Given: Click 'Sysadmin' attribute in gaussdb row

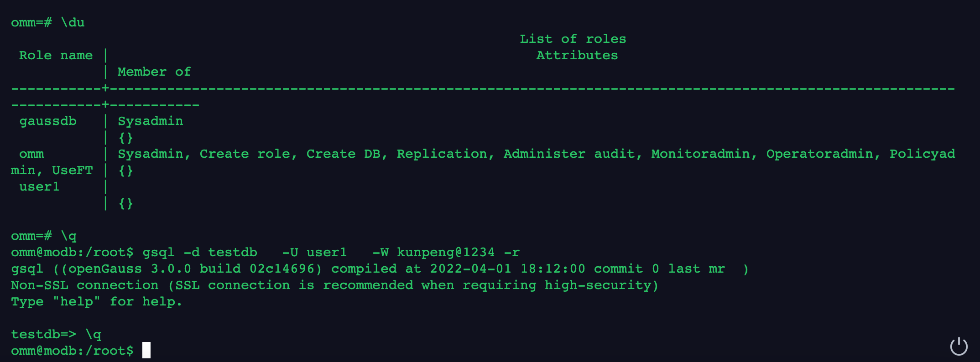Looking at the screenshot, I should (x=151, y=121).
